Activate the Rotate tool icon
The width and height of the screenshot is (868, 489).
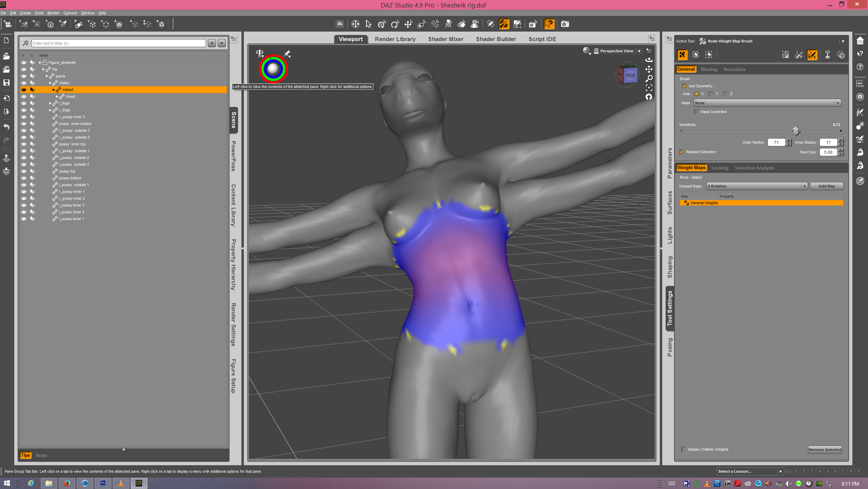(x=395, y=24)
